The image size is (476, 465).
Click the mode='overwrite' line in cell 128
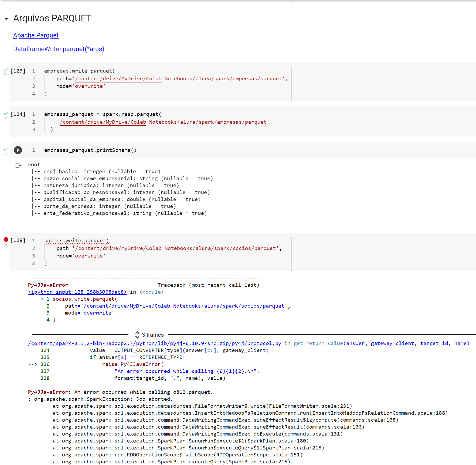pyautogui.click(x=81, y=256)
